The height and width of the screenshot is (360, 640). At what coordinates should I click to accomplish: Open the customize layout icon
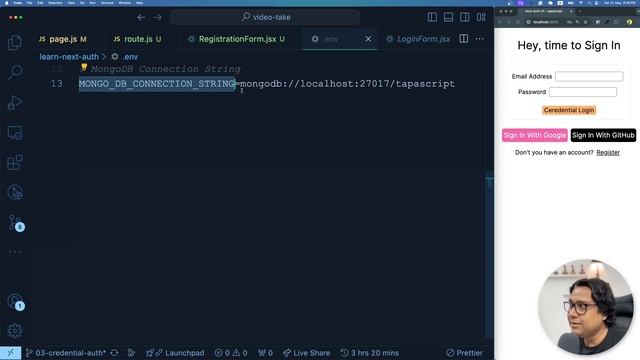(481, 17)
